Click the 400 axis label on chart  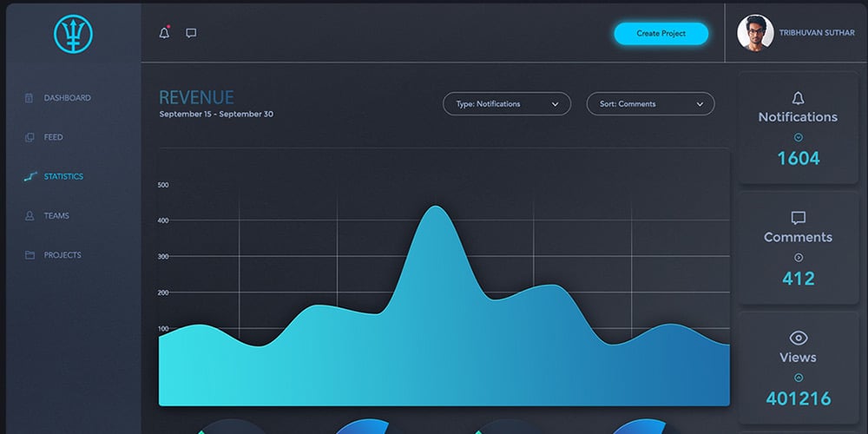coord(163,220)
